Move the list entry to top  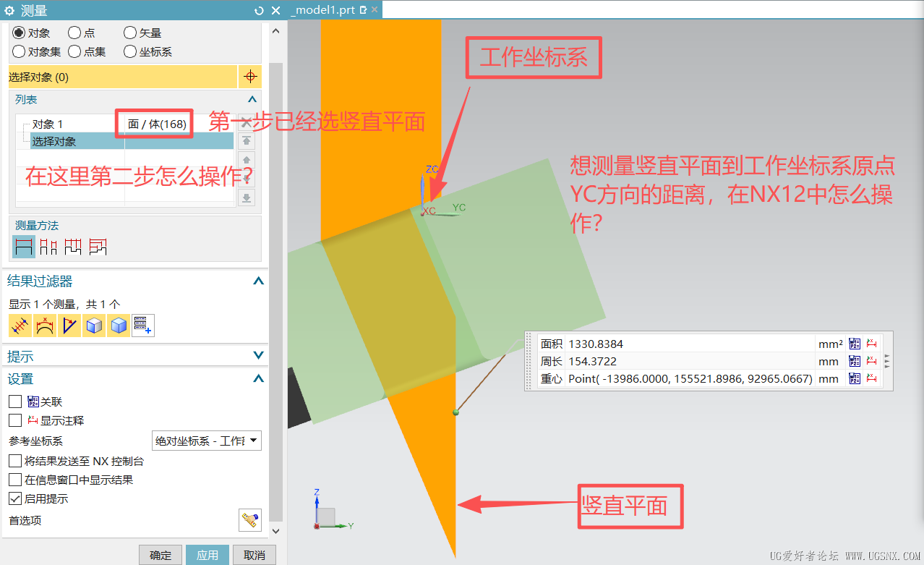pos(247,141)
